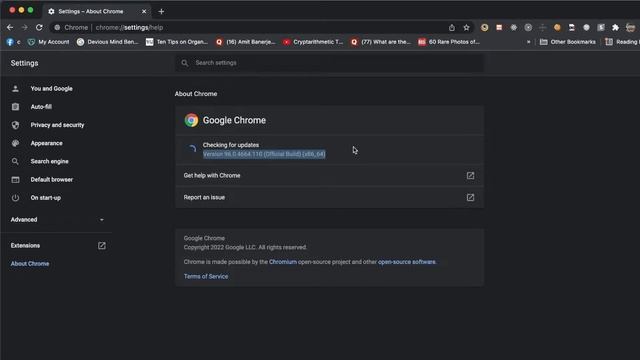Viewport: 640px width, 360px height.
Task: Bookmark this page with the star icon
Action: coord(467,27)
